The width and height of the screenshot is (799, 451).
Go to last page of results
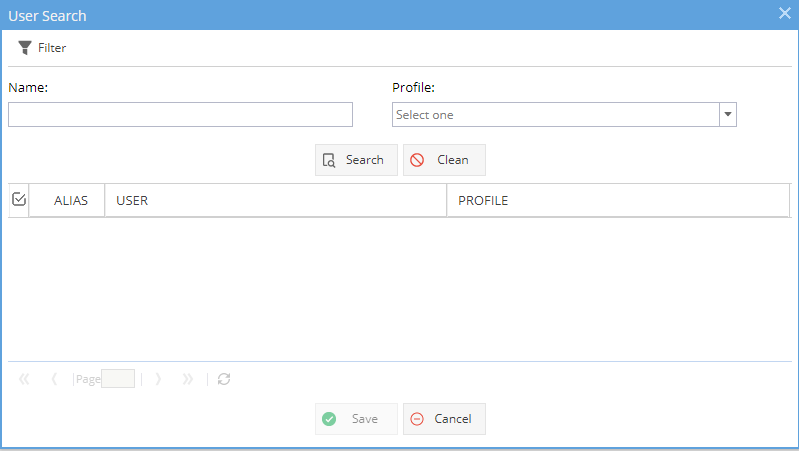tap(188, 379)
